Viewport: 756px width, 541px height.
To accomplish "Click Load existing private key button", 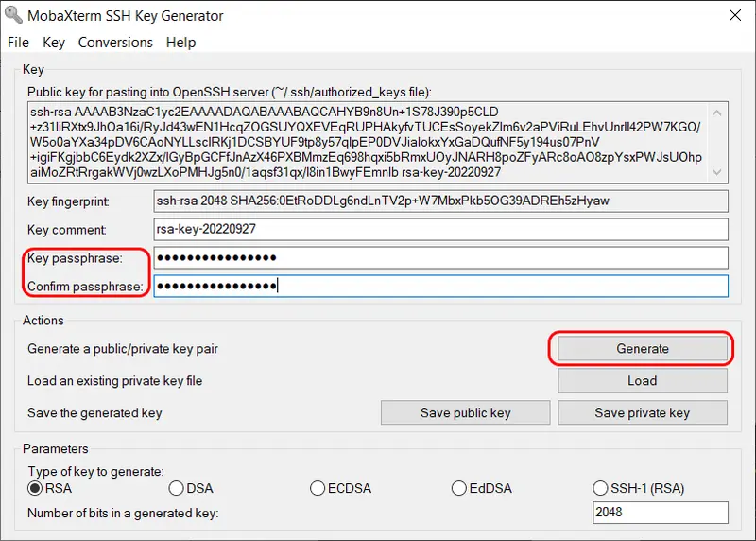I will (x=643, y=381).
